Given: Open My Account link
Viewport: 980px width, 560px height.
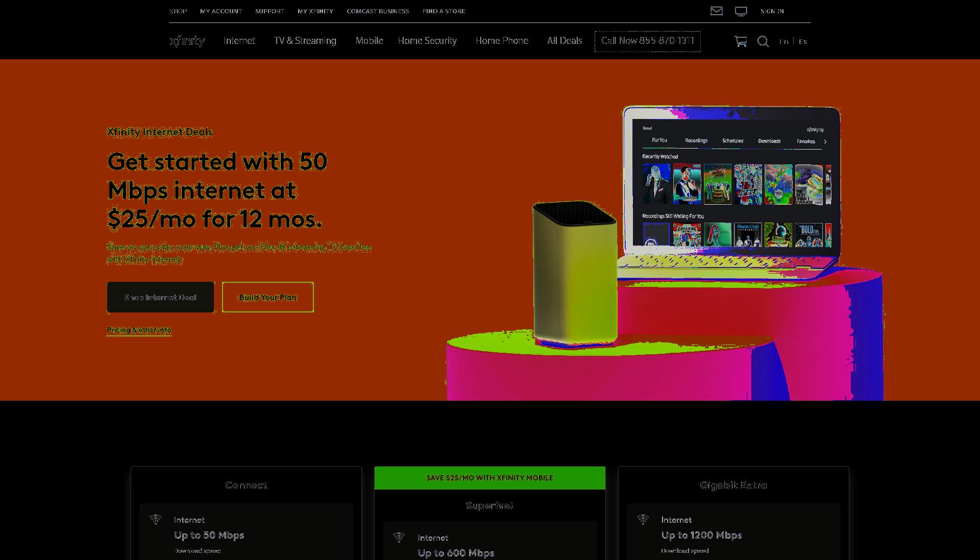Looking at the screenshot, I should point(221,11).
